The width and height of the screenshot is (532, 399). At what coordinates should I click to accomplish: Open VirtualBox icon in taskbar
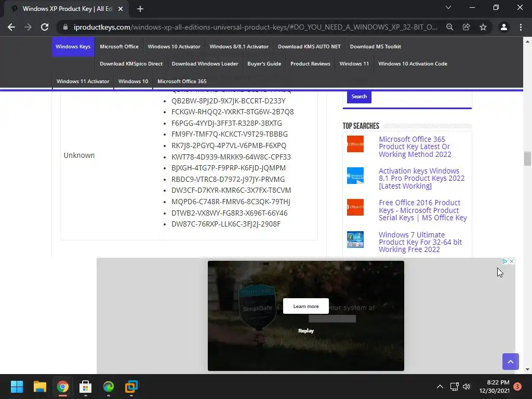coord(131,387)
